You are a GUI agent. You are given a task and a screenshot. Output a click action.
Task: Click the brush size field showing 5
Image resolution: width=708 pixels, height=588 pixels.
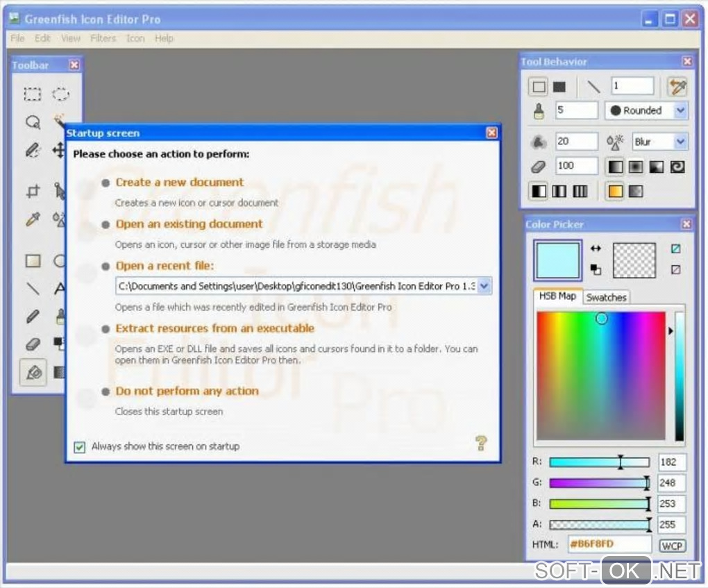click(x=577, y=110)
